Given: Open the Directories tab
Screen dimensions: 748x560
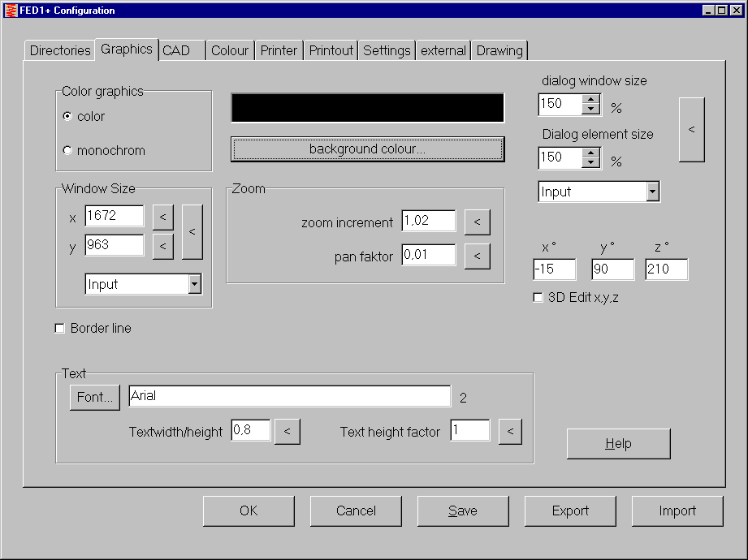Looking at the screenshot, I should click(60, 50).
